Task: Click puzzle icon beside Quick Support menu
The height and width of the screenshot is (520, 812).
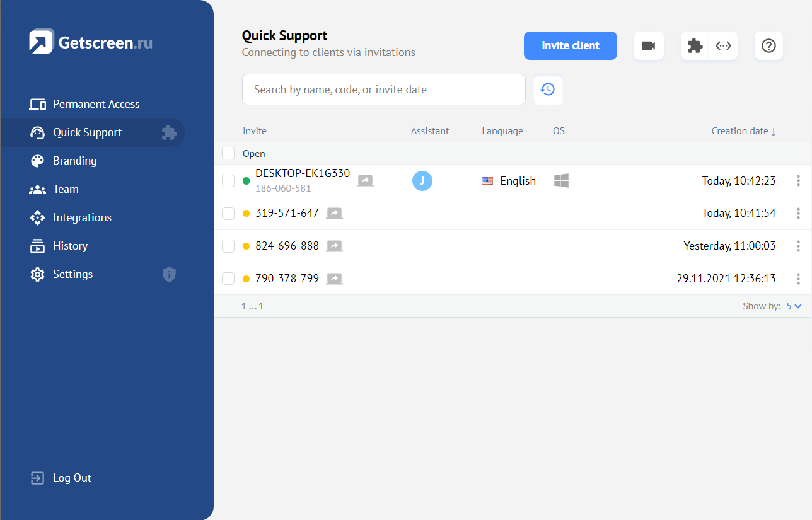Action: [x=169, y=132]
